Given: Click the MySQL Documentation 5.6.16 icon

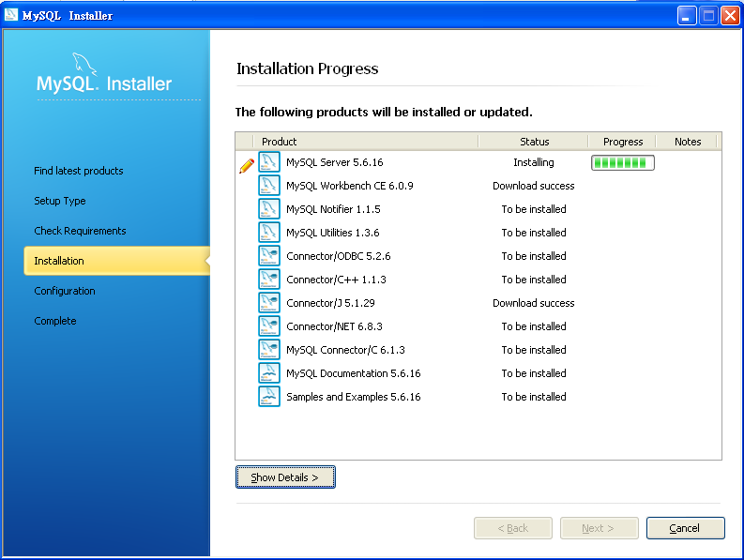Looking at the screenshot, I should pos(269,373).
